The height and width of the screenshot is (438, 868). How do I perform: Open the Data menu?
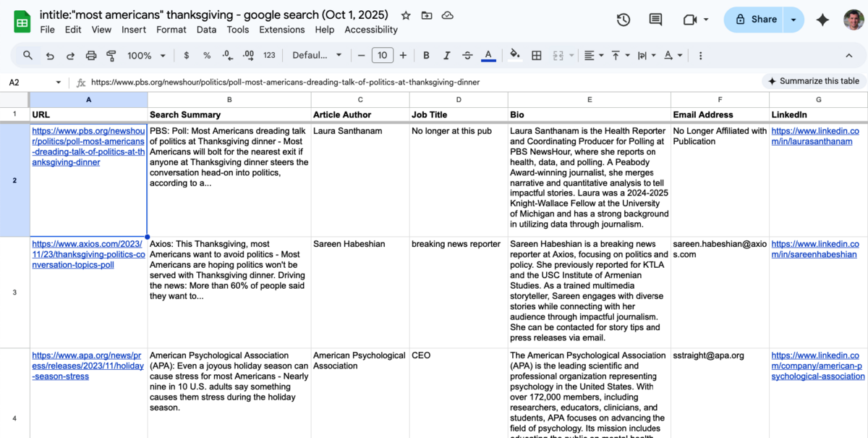coord(206,30)
